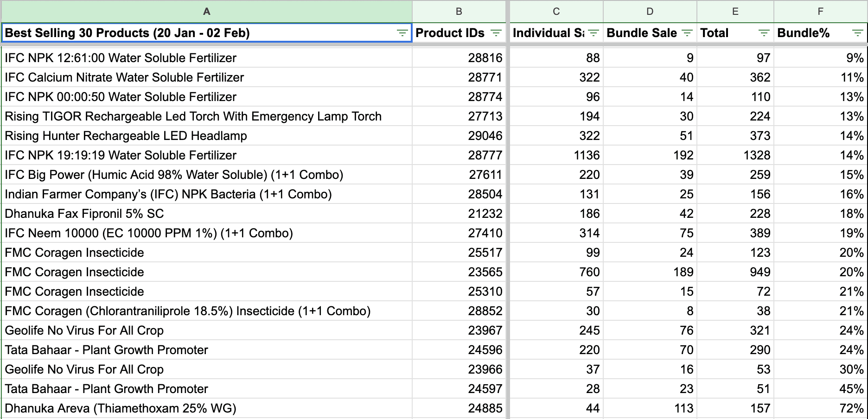This screenshot has width=868, height=419.
Task: Select column A header
Action: pyautogui.click(x=207, y=11)
